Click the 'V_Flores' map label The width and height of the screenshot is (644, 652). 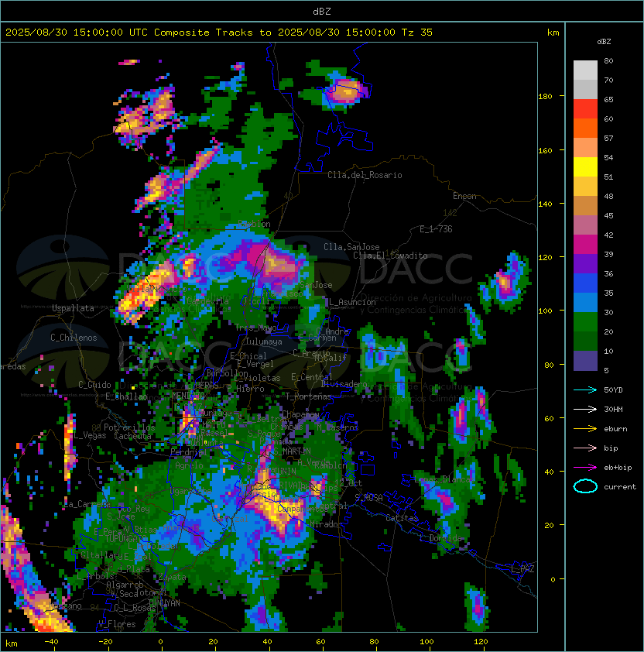[x=117, y=624]
